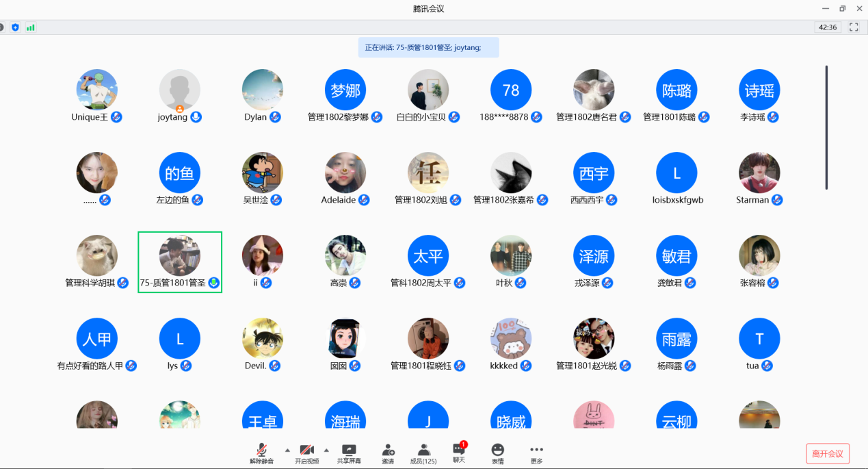Select the Devil. participant avatar
Screen dimensions: 868x469
tap(263, 338)
